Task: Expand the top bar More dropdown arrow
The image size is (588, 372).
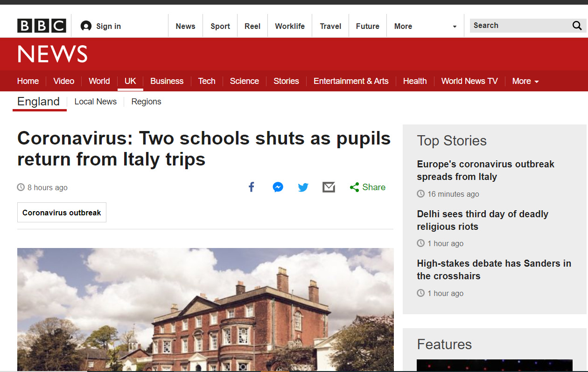Action: [x=455, y=27]
